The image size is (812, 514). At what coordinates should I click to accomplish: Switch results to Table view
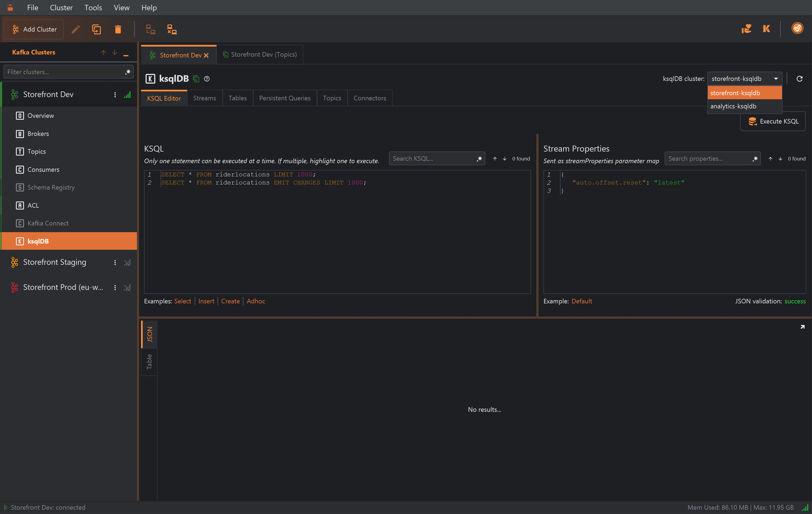pyautogui.click(x=149, y=362)
